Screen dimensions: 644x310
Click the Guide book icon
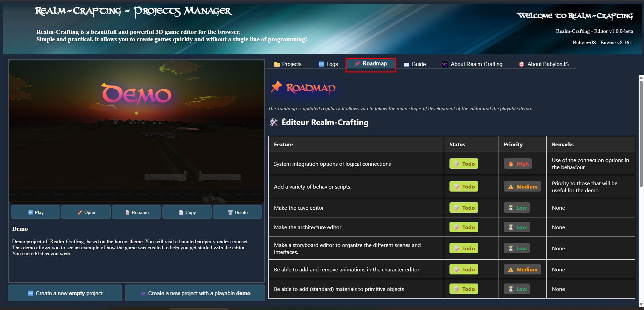point(406,65)
